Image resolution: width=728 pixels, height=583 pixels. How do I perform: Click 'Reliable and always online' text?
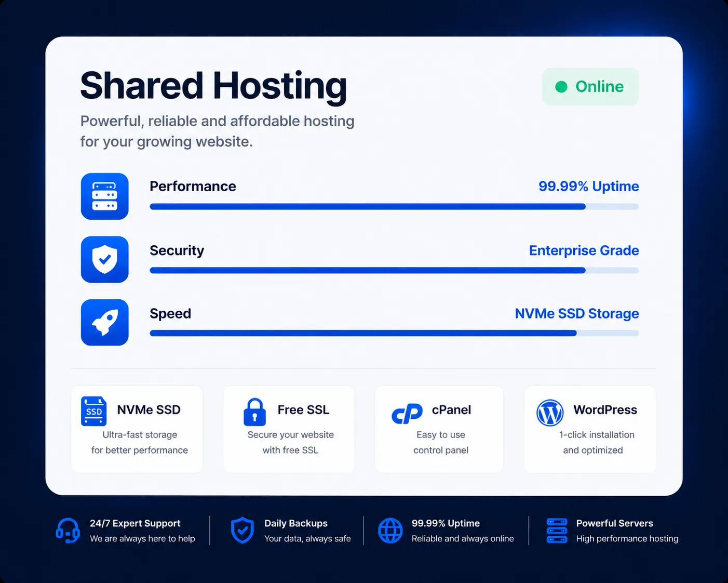463,539
